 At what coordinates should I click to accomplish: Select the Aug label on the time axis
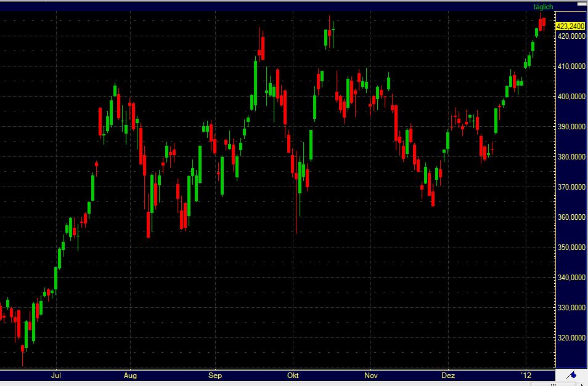coord(130,375)
